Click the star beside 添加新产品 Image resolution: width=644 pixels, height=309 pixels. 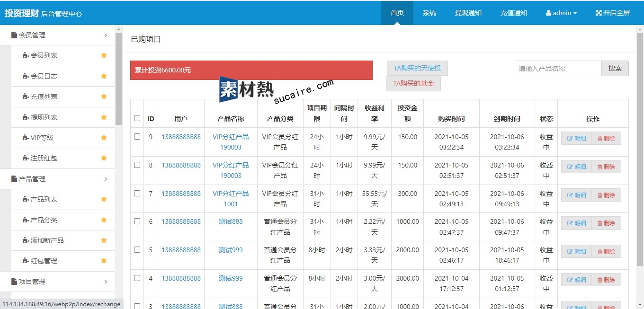[x=104, y=240]
